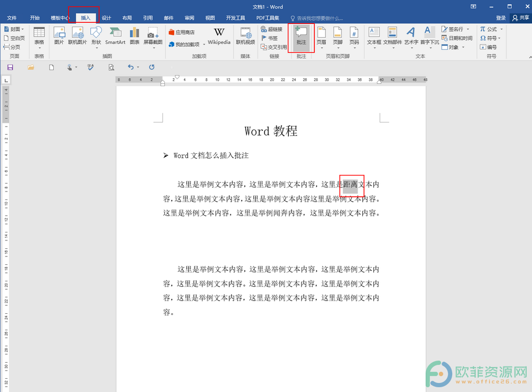Open the page number (页码) menu
532x392 pixels.
point(354,37)
